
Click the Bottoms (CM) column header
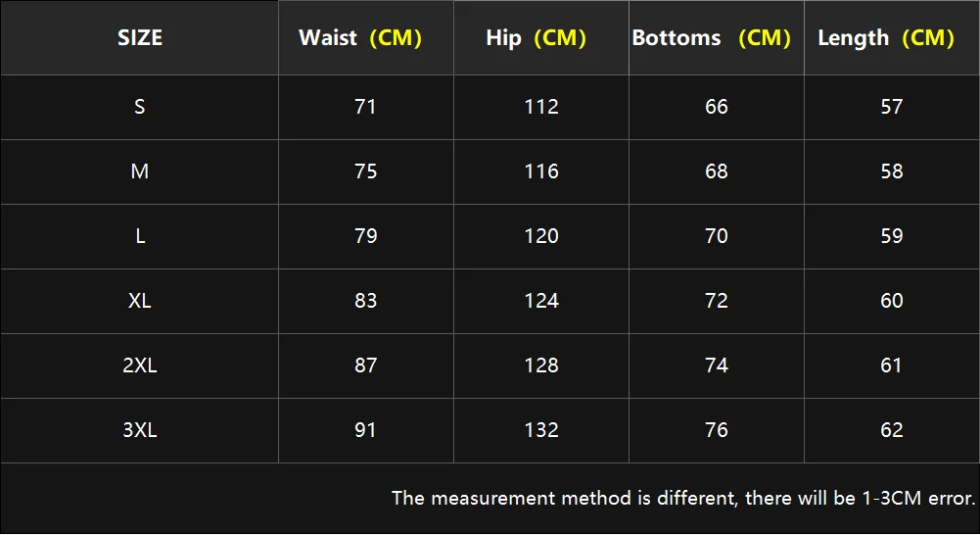pyautogui.click(x=711, y=38)
